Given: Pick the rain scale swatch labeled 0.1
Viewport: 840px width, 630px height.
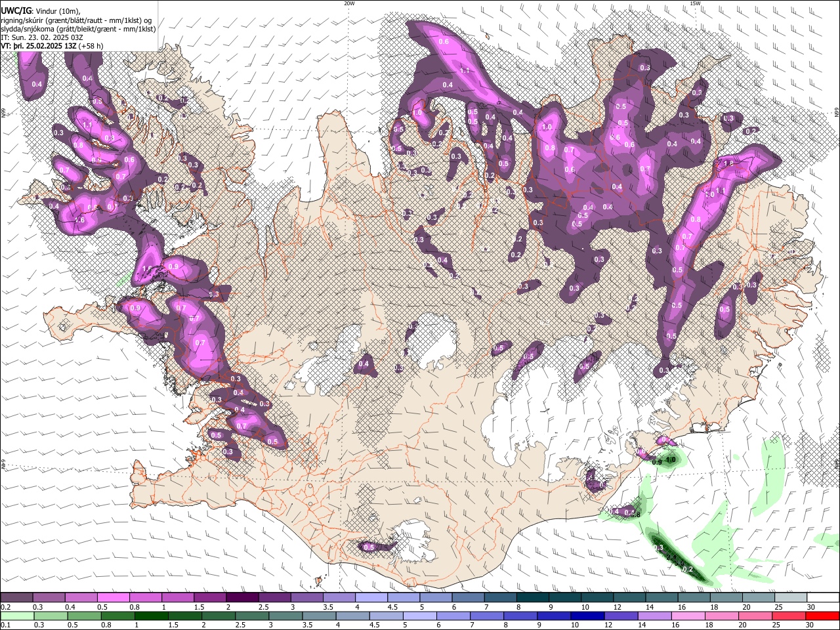Looking at the screenshot, I should (16, 616).
